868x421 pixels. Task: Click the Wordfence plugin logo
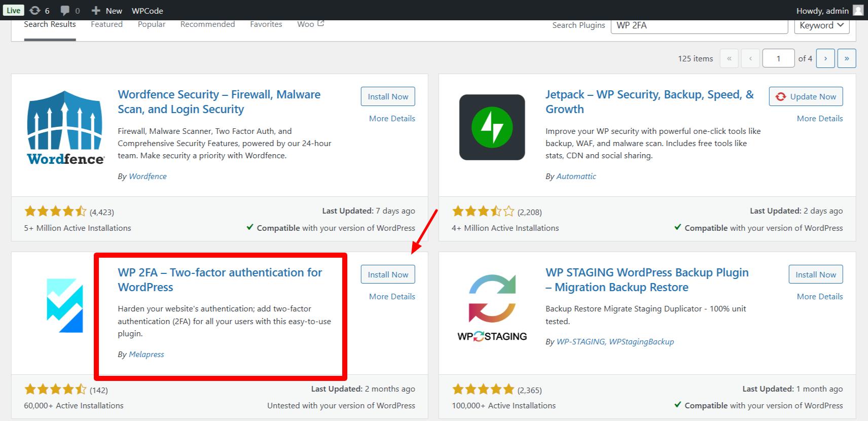point(65,128)
